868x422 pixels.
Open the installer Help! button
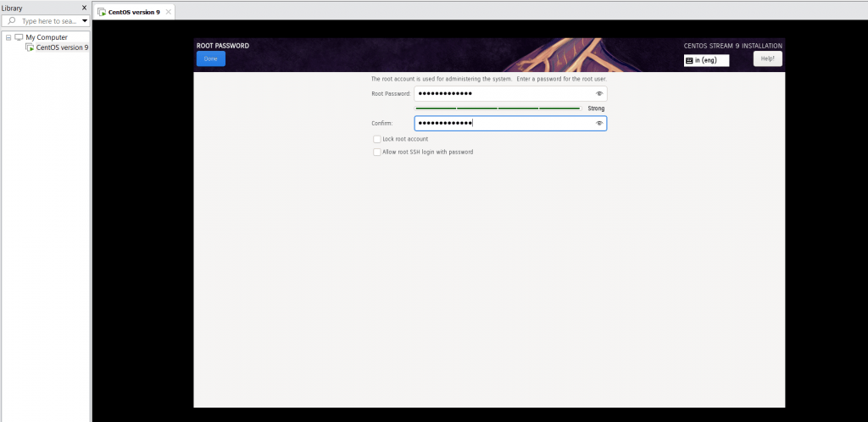tap(767, 58)
